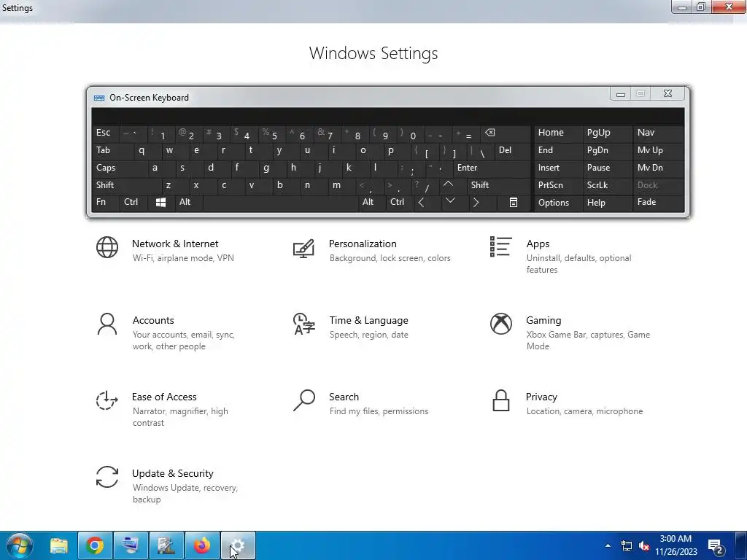Tap the Pause key
Viewport: 747px width, 560px height.
608,168
